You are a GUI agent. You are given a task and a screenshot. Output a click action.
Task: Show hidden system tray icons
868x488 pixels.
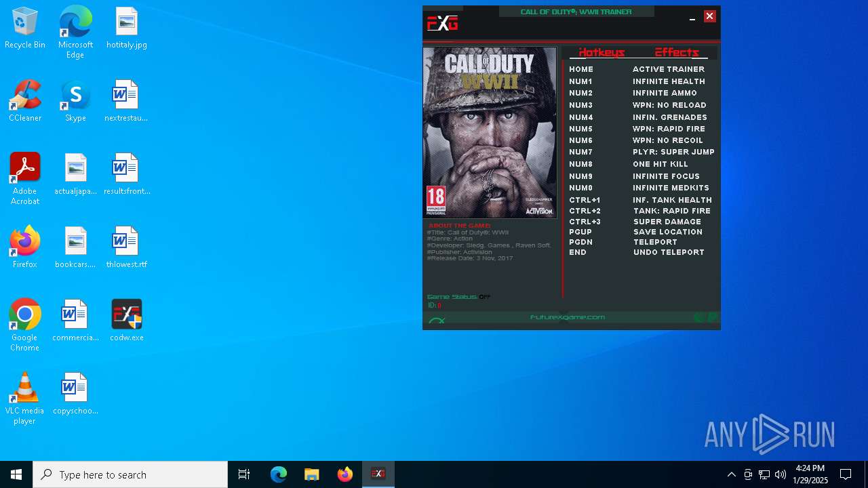tap(732, 474)
